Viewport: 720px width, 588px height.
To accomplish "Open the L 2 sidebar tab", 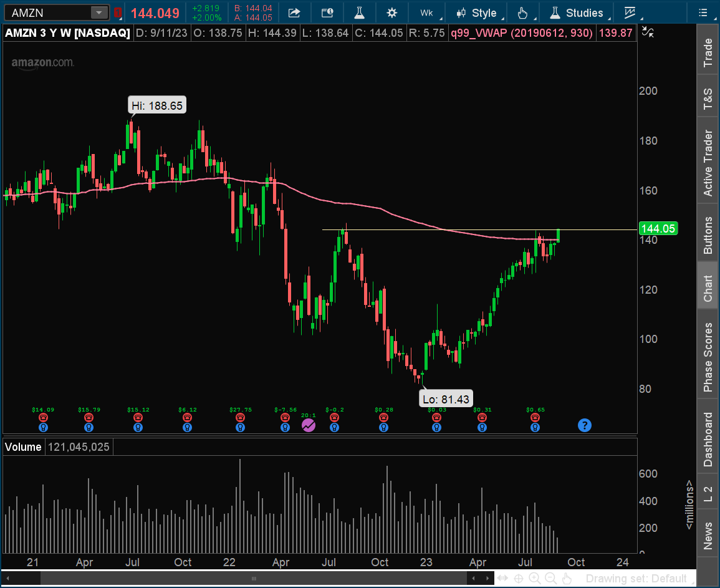I will tap(708, 493).
